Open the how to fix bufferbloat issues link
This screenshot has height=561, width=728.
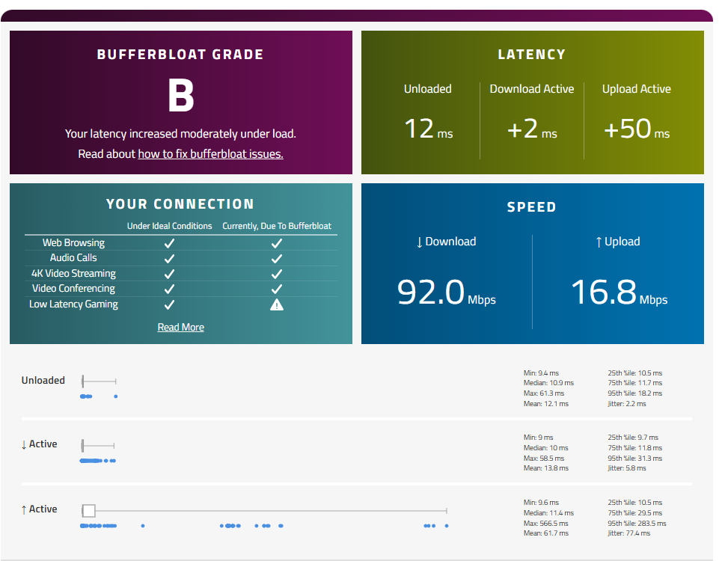pyautogui.click(x=210, y=154)
